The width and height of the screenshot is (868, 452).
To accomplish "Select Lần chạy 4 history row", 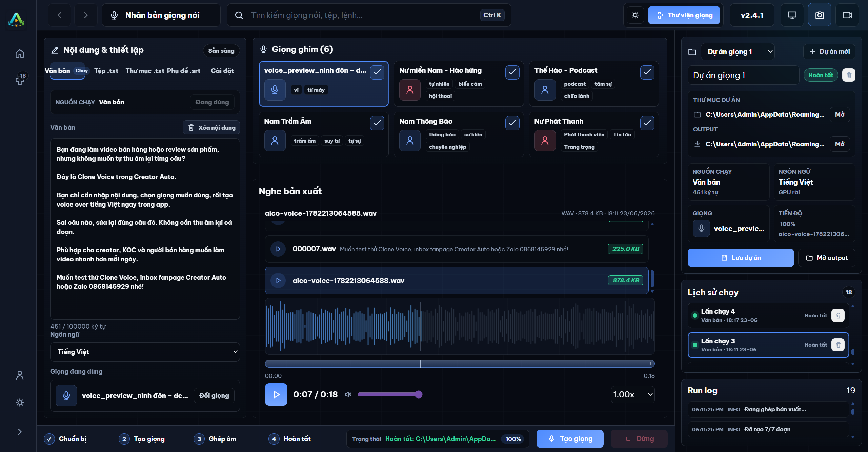I will pyautogui.click(x=768, y=316).
